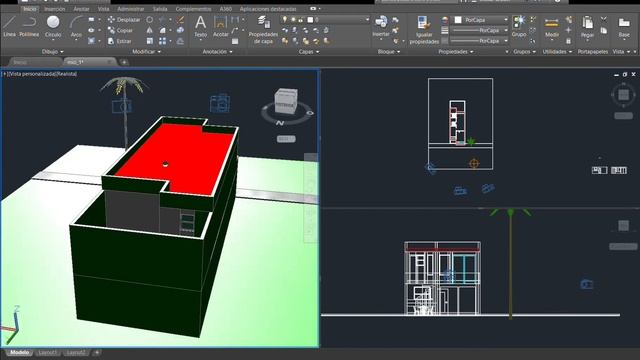640x360 pixels.
Task: Expand the Utilidades panel
Action: [x=557, y=52]
